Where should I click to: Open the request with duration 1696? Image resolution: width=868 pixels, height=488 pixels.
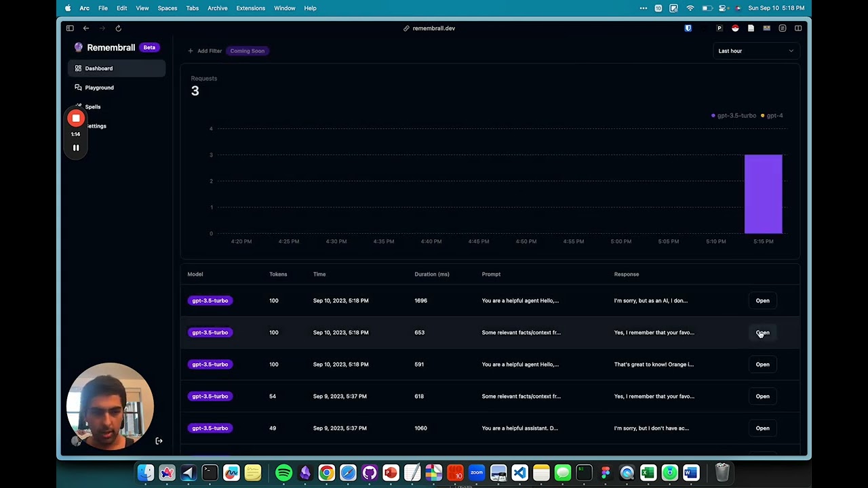tap(762, 301)
